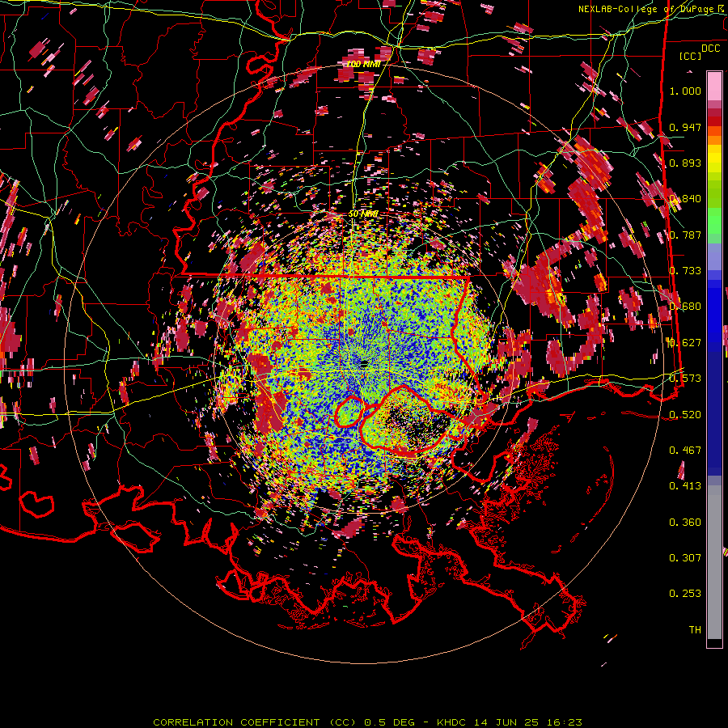
Task: Click the KHDC radar site identifier
Action: click(453, 722)
